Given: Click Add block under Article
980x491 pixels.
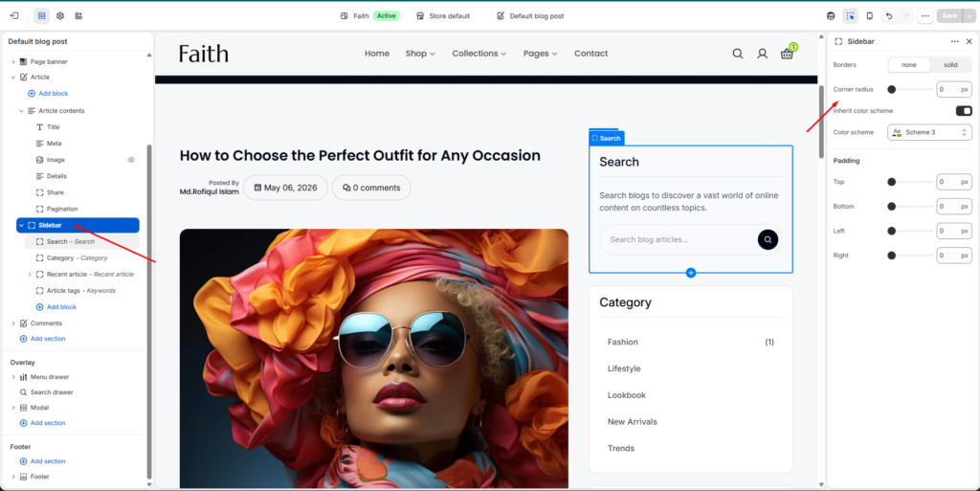Looking at the screenshot, I should [x=48, y=94].
